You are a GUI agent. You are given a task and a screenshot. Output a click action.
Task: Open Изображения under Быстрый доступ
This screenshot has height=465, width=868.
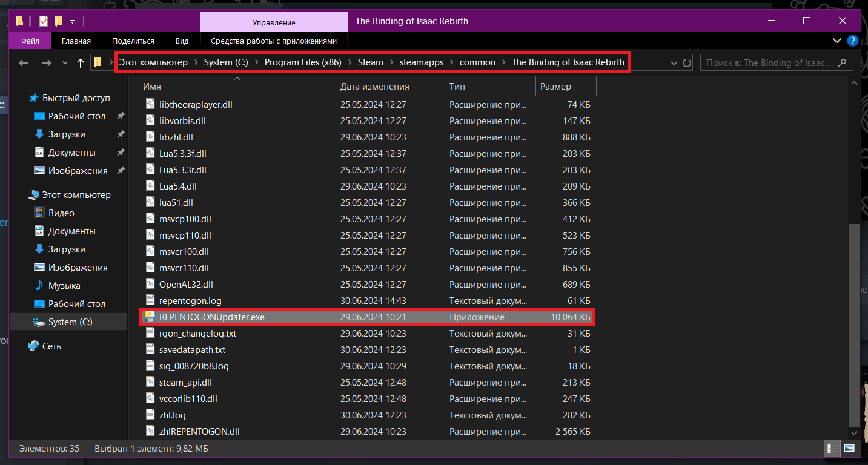pos(78,171)
